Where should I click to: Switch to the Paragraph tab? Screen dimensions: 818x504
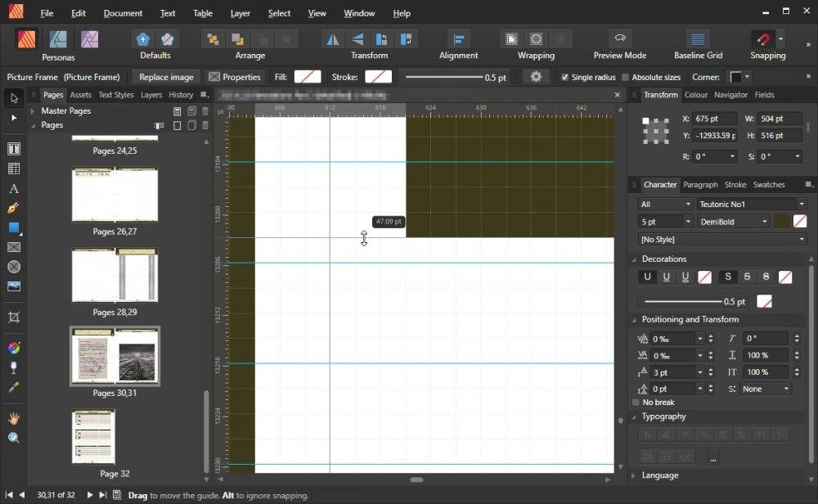tap(700, 185)
